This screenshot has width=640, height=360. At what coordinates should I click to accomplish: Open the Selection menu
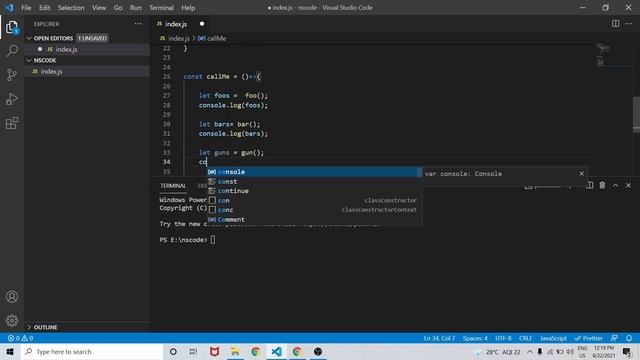[71, 7]
